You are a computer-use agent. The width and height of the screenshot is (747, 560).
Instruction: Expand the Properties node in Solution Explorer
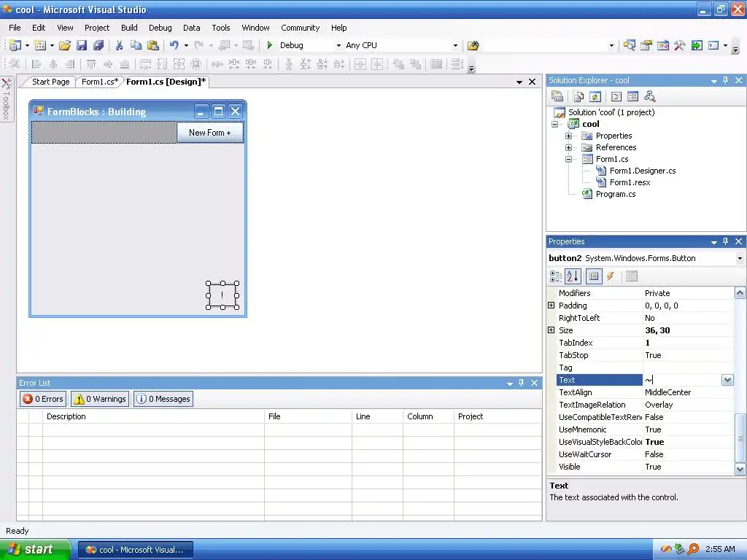568,136
